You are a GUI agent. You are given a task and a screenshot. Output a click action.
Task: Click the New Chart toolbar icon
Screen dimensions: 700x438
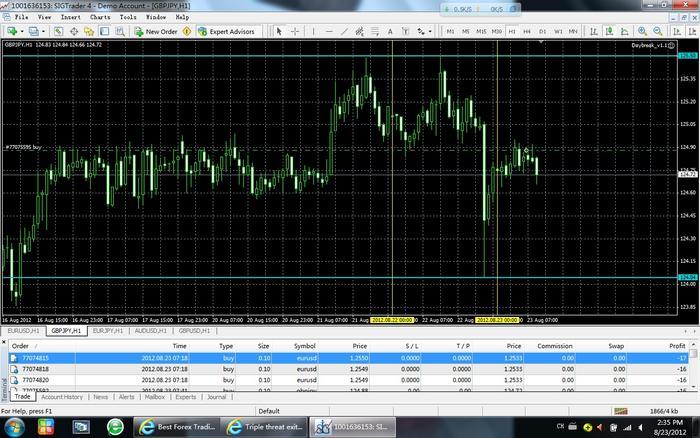(12, 31)
